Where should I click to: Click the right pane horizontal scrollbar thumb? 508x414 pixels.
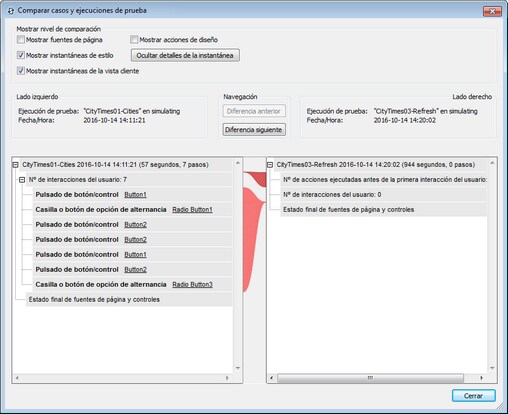coord(370,378)
